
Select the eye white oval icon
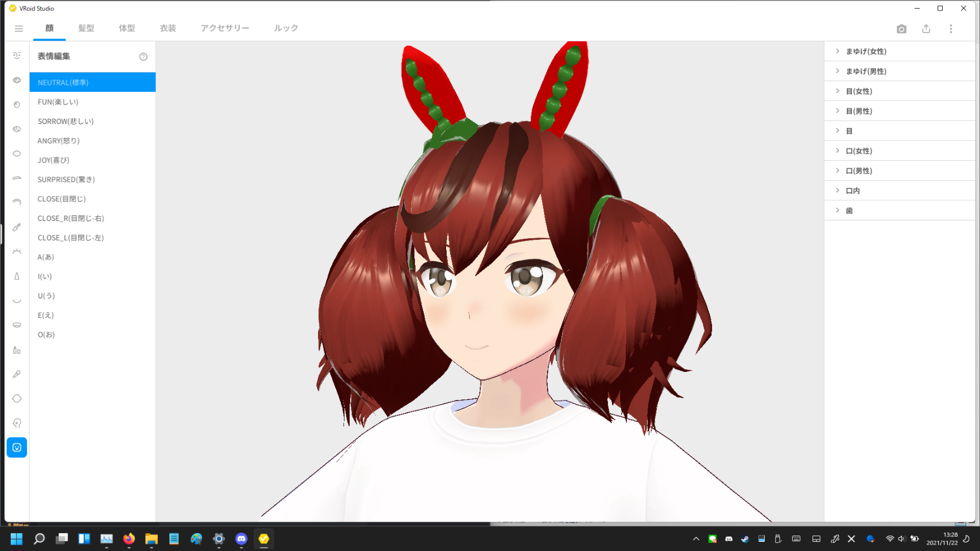point(17,154)
